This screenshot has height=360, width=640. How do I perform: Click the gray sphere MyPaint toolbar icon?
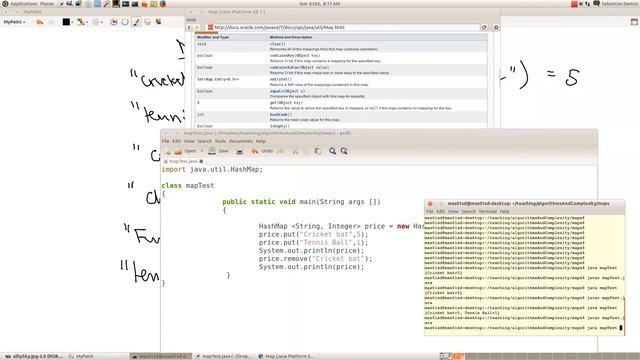147,22
